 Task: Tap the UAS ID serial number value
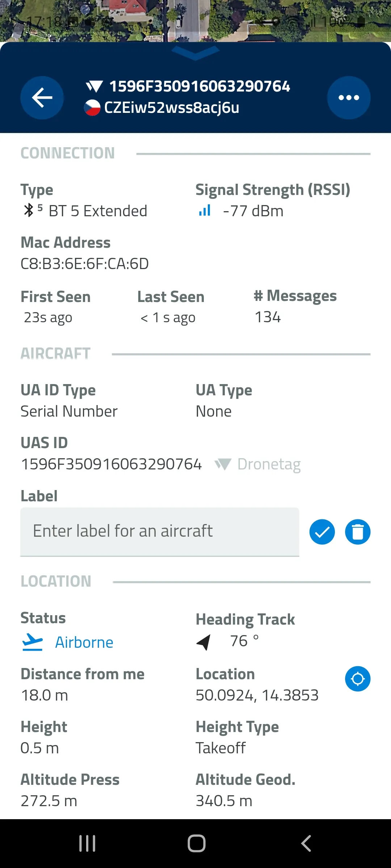pos(111,464)
